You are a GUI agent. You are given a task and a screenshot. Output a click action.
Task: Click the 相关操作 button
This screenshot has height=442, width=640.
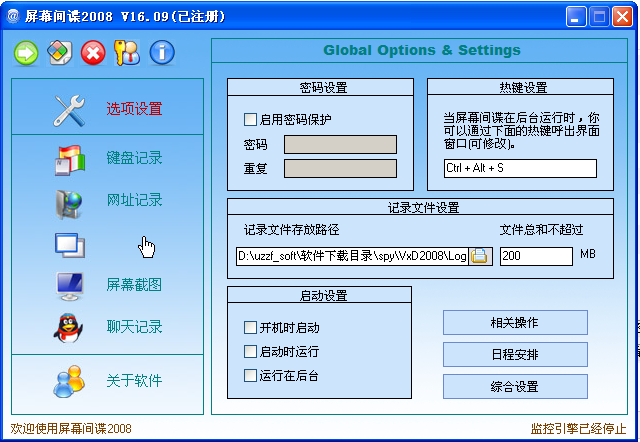515,322
